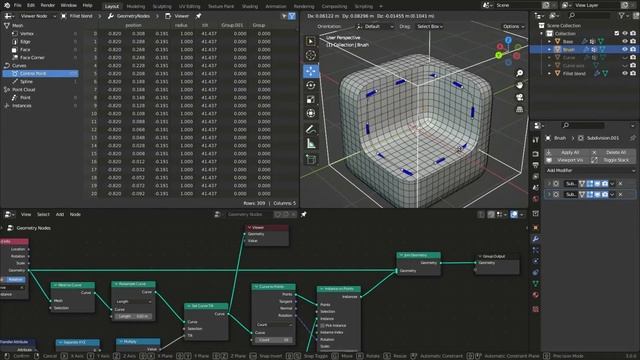Image resolution: width=640 pixels, height=360 pixels.
Task: Open the Tool properties tab icon
Action: coord(536,140)
